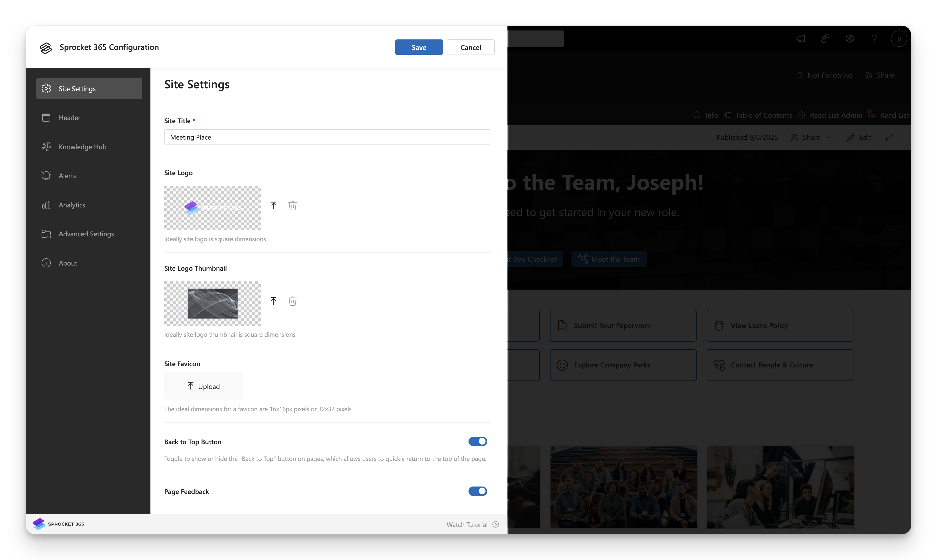Select the Alerts bell icon
This screenshot has height=560, width=937.
[46, 175]
